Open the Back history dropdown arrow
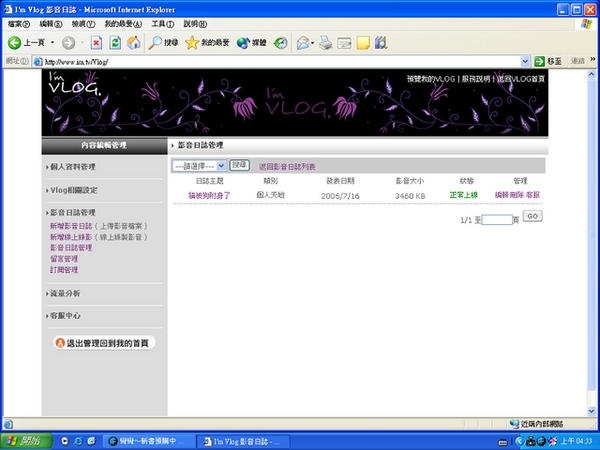 [52, 42]
